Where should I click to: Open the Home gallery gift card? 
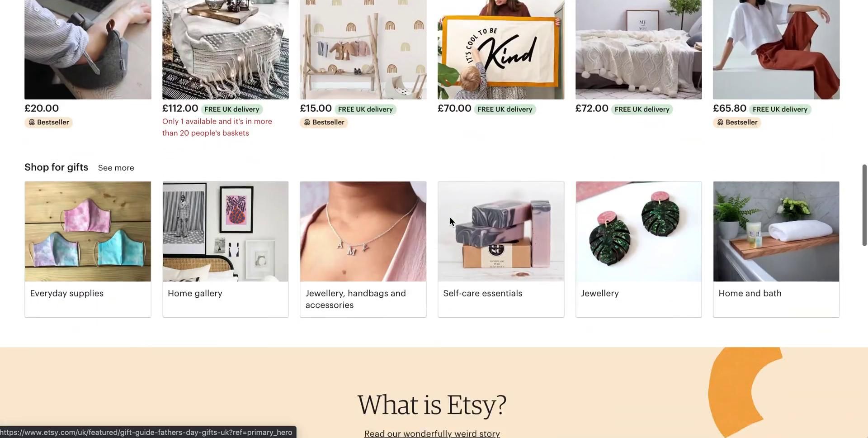coord(226,249)
